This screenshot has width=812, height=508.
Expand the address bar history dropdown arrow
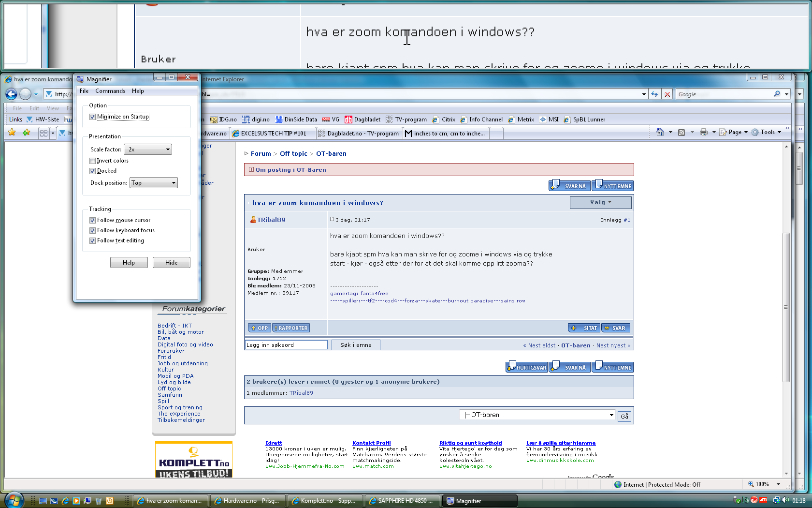coord(644,94)
